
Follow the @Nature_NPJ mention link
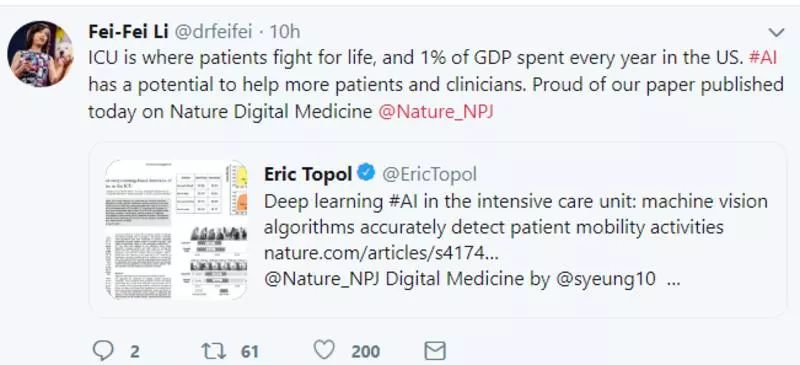point(435,111)
